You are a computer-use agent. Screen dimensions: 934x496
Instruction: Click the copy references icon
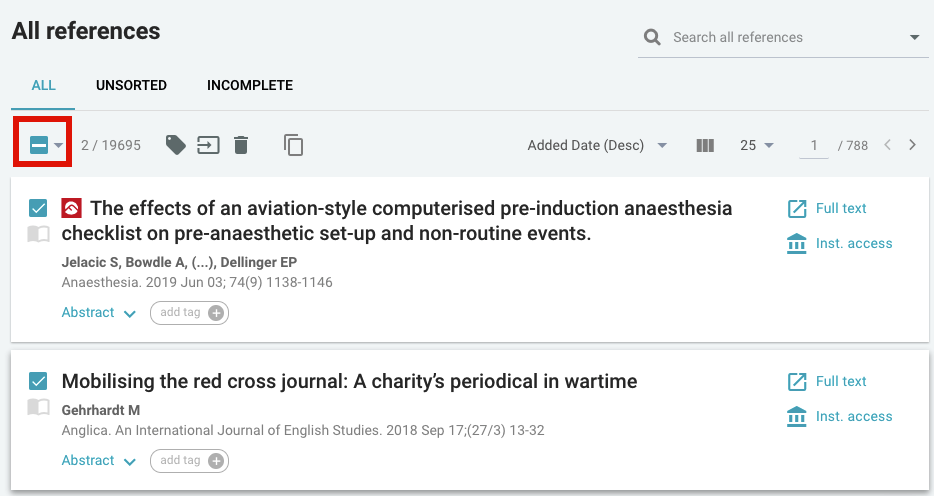(293, 145)
